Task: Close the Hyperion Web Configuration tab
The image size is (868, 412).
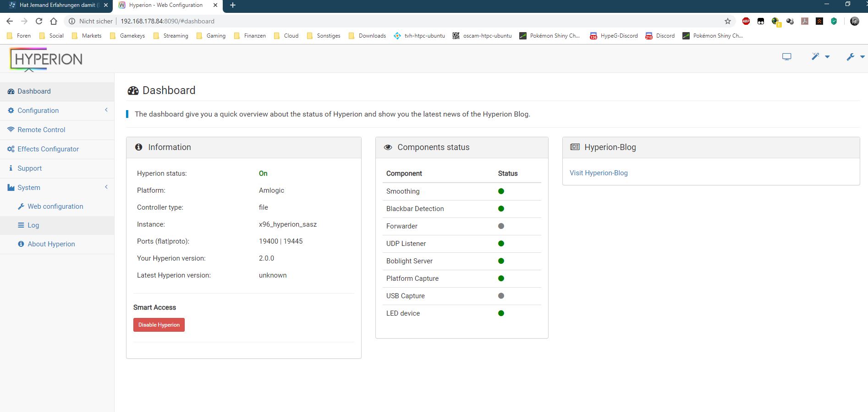Action: coord(215,5)
